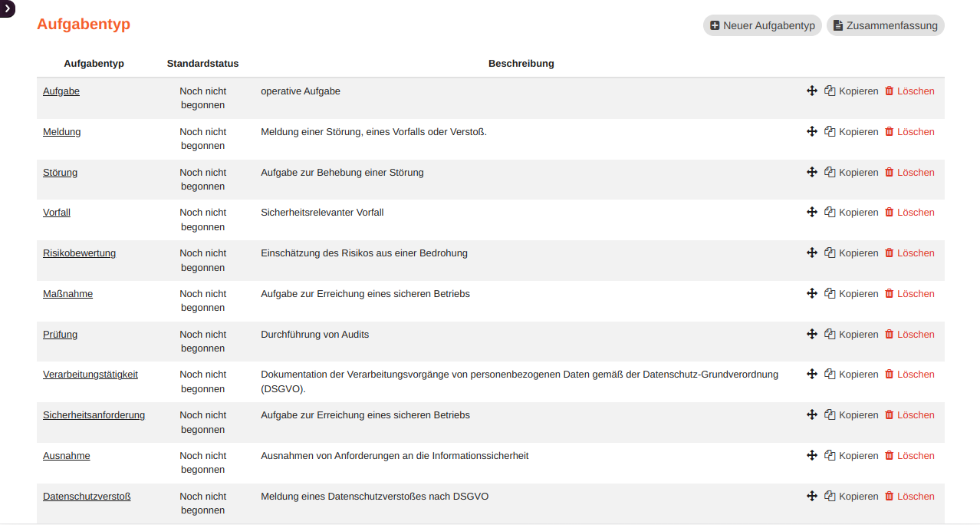Open the Verarbeitungstätigkeit task type
This screenshot has width=980, height=525.
(x=90, y=374)
